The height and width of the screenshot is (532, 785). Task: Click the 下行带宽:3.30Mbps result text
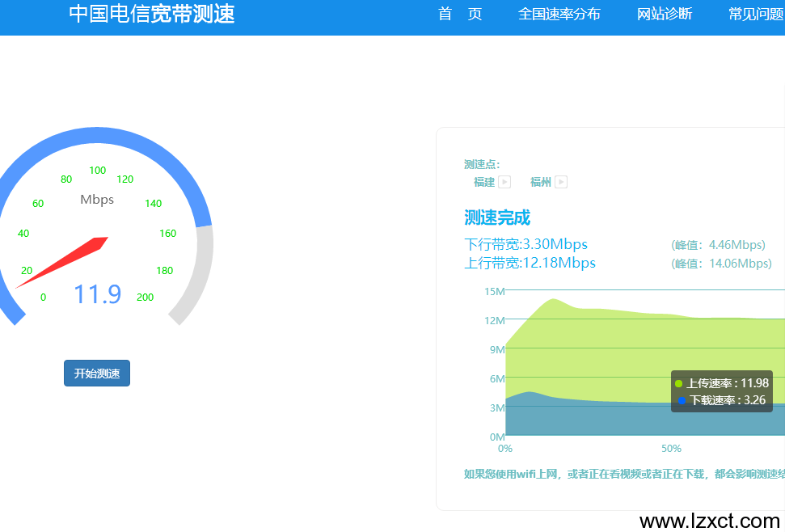(x=525, y=244)
